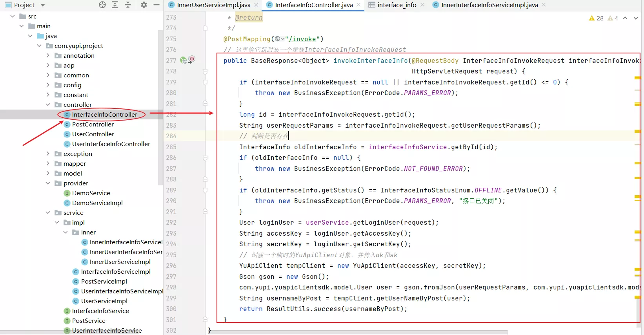The image size is (644, 335).
Task: Select UserController class in tree
Action: click(93, 134)
